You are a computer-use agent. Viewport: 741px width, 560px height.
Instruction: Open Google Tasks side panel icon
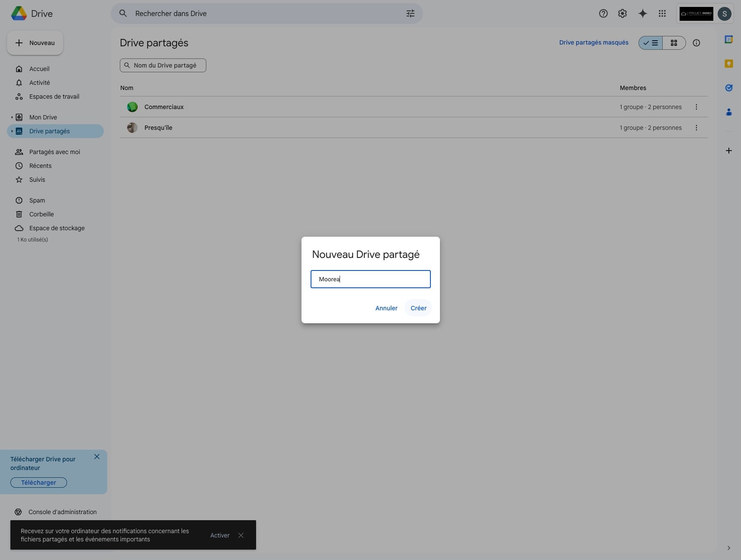click(728, 88)
